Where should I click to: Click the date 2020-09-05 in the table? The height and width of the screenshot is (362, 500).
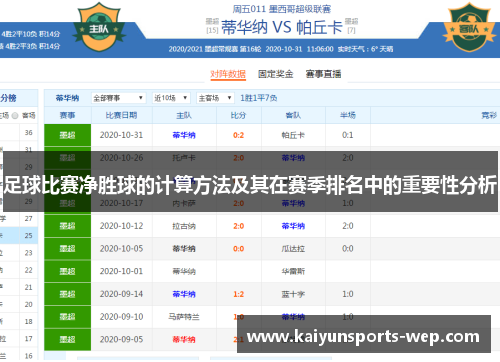121,339
